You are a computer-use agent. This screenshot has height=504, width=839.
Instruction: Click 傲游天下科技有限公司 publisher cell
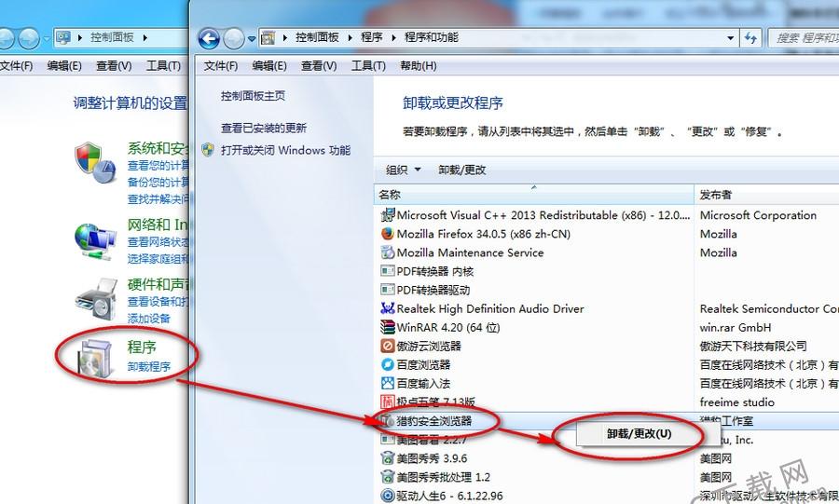[753, 346]
